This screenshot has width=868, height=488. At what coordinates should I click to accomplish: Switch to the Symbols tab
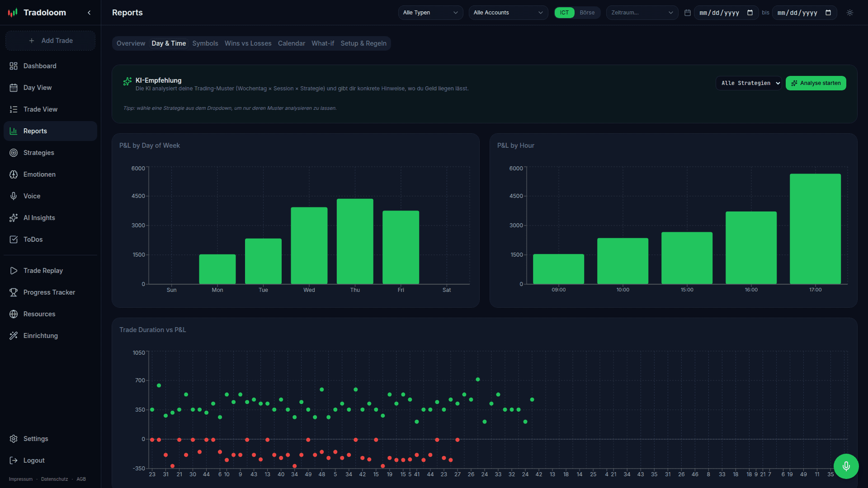pos(205,43)
